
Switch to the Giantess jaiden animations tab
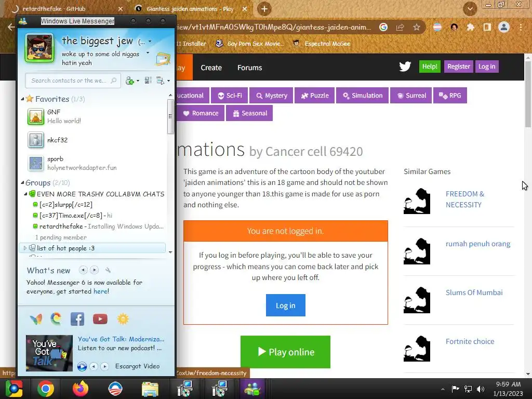coord(191,9)
